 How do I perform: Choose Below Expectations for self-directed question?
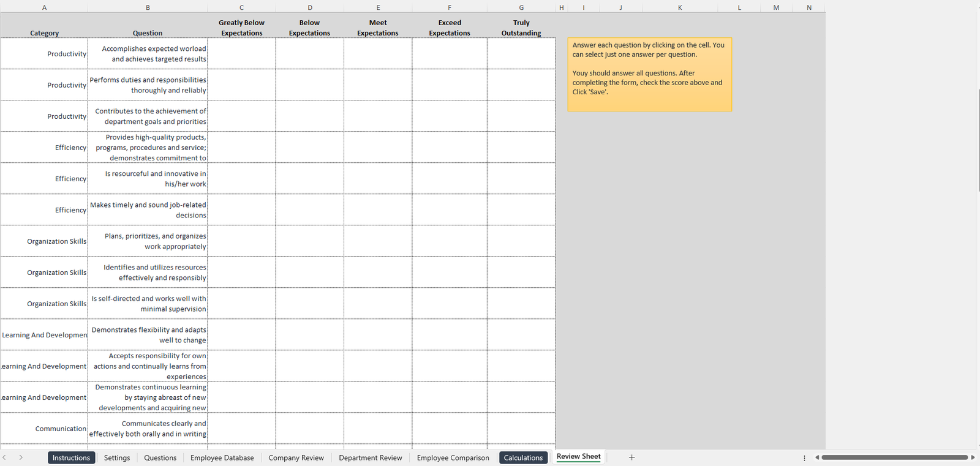pyautogui.click(x=309, y=304)
